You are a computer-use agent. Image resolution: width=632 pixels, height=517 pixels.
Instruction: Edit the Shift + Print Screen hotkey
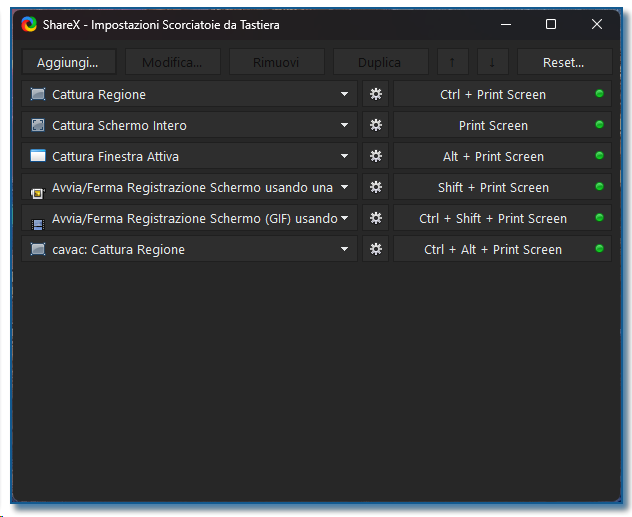coord(502,187)
